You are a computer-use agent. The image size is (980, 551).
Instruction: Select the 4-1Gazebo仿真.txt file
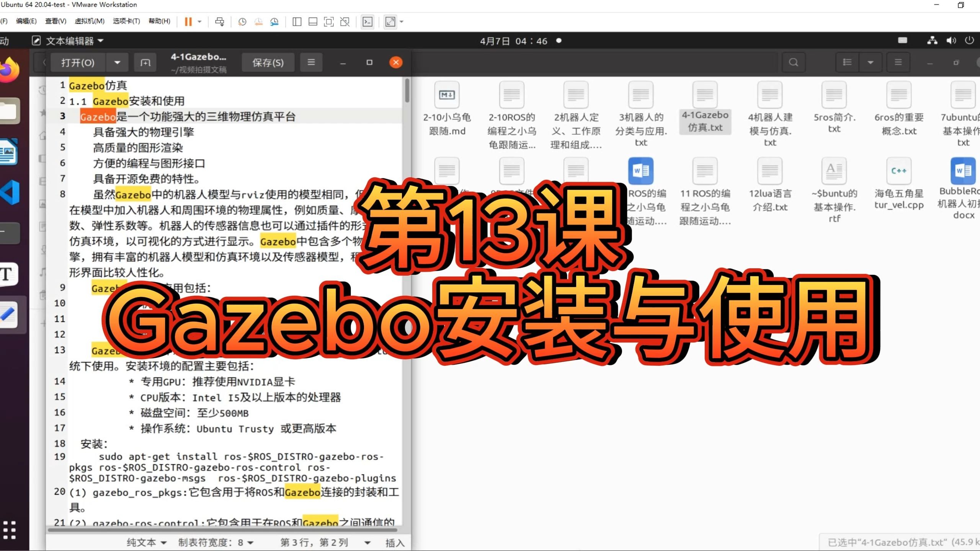coord(705,108)
